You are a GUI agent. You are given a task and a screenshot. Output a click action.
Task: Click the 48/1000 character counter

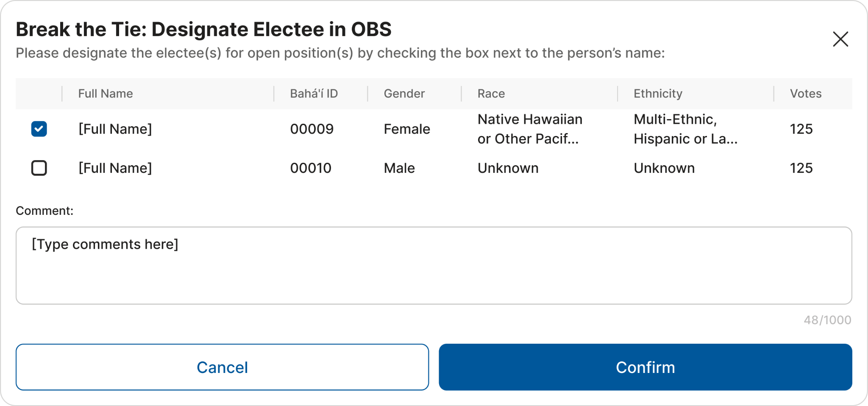tap(827, 320)
